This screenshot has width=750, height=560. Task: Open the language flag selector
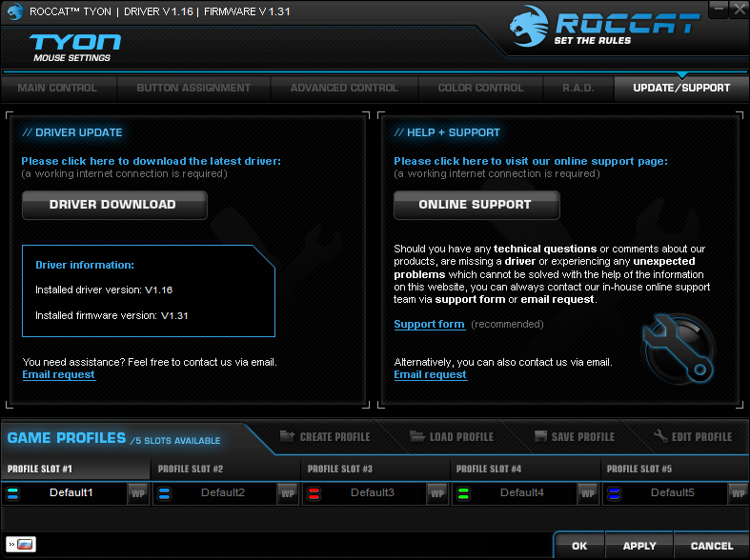pyautogui.click(x=21, y=544)
